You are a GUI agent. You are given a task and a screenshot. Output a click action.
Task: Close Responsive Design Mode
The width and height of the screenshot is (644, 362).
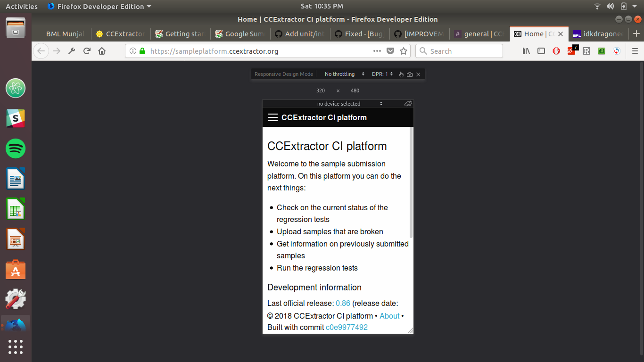[x=418, y=74]
